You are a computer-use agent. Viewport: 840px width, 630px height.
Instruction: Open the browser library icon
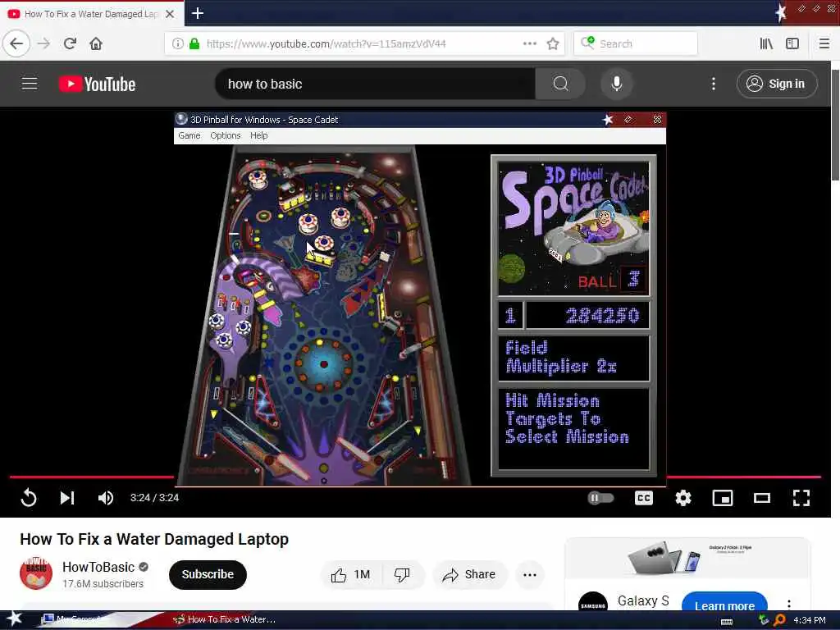[x=766, y=43]
